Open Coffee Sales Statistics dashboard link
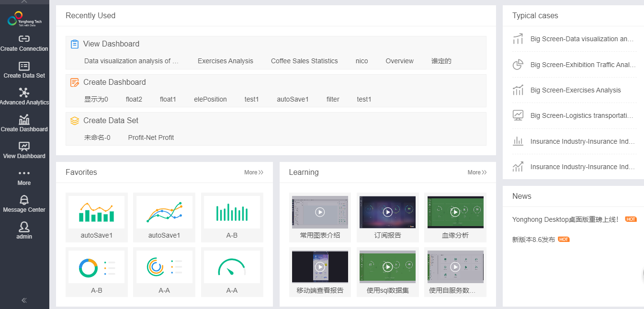This screenshot has width=644, height=309. click(x=304, y=61)
